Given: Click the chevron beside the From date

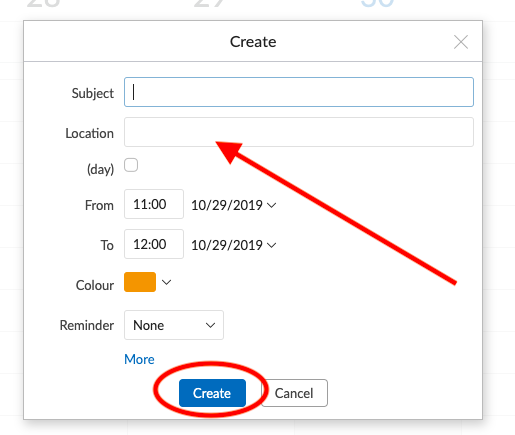Looking at the screenshot, I should click(272, 205).
